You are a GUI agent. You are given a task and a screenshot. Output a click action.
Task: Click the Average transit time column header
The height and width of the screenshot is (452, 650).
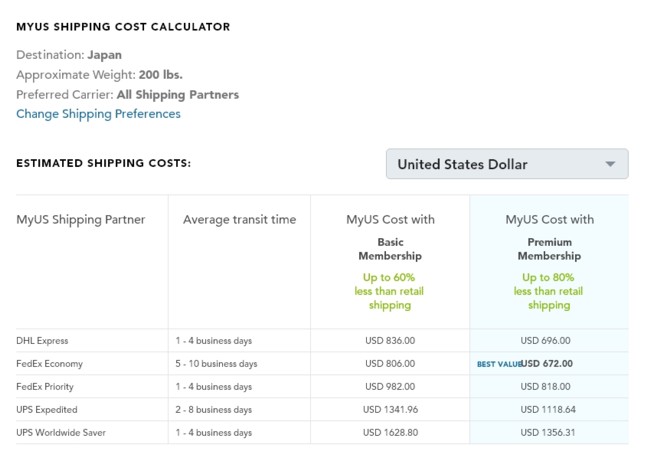point(239,220)
